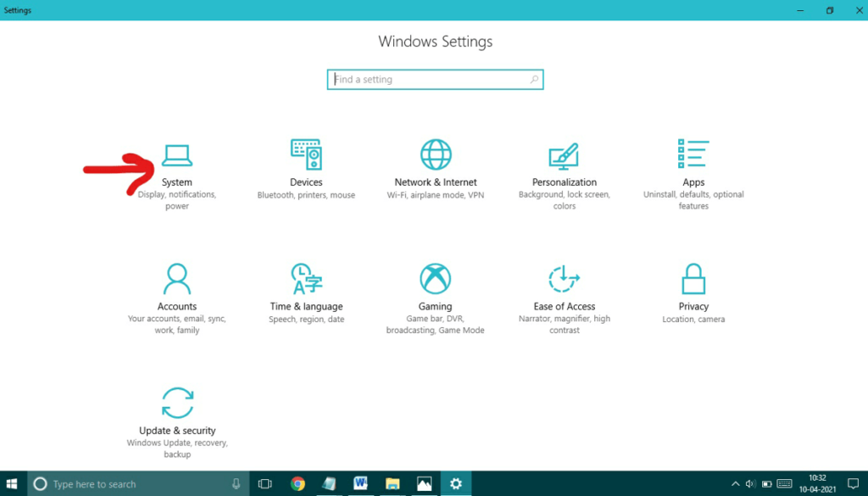Screen dimensions: 868x496
Task: Open Apps settings
Action: point(693,167)
